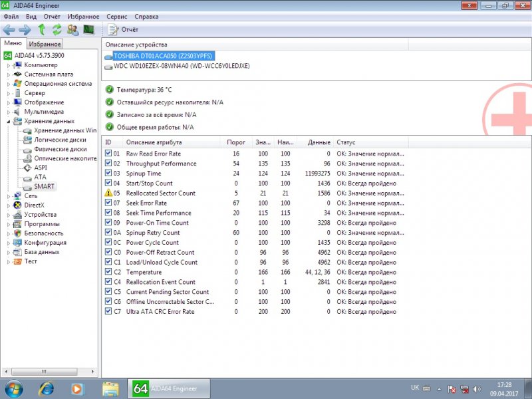
Task: Open the ASPI section in the sidebar
Action: point(40,168)
